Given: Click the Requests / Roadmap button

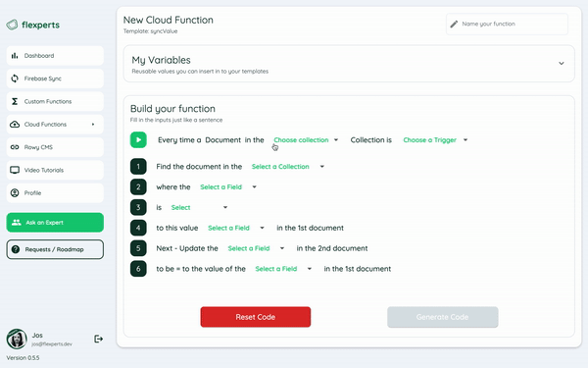Looking at the screenshot, I should (x=55, y=249).
